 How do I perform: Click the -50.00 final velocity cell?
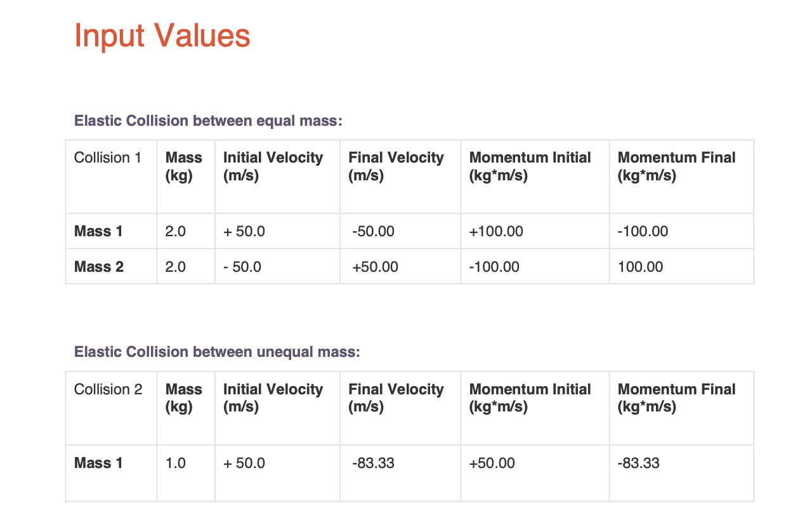[374, 231]
